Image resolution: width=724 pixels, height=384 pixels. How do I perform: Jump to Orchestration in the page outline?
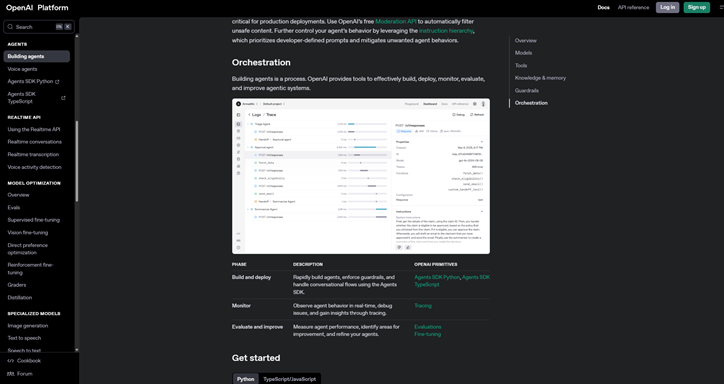click(x=531, y=103)
